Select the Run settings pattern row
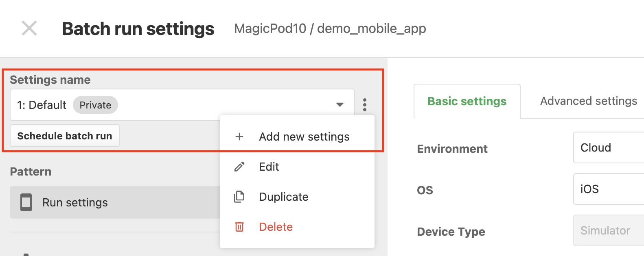This screenshot has height=256, width=644. click(115, 202)
